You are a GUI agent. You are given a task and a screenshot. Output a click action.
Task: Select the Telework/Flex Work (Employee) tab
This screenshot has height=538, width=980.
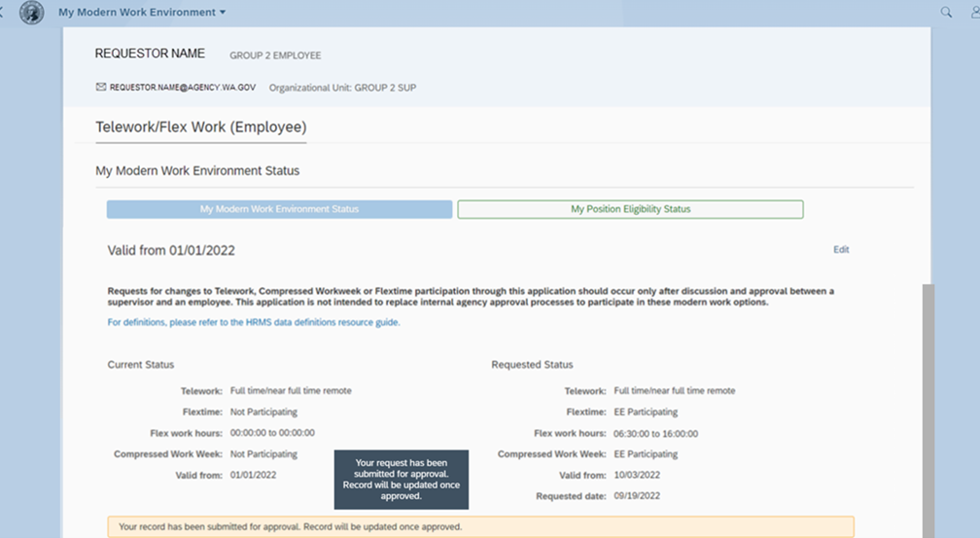[x=200, y=127]
